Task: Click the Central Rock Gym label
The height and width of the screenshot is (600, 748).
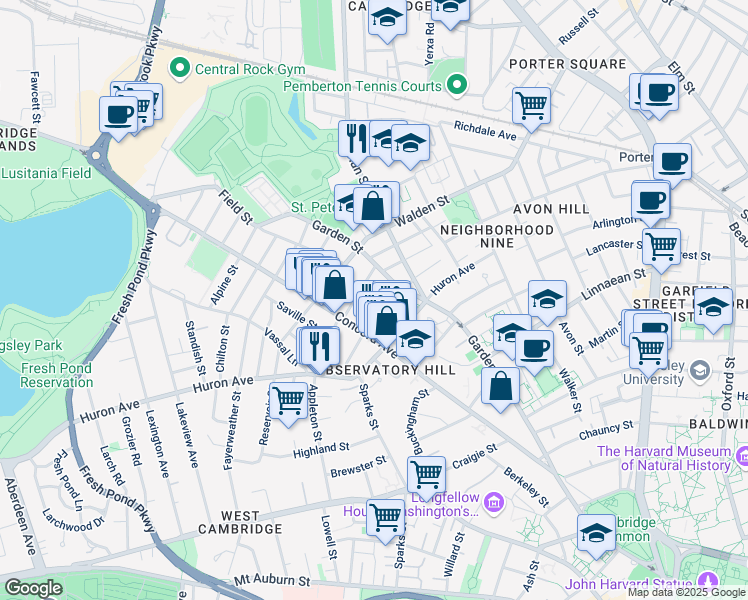Action: tap(250, 70)
